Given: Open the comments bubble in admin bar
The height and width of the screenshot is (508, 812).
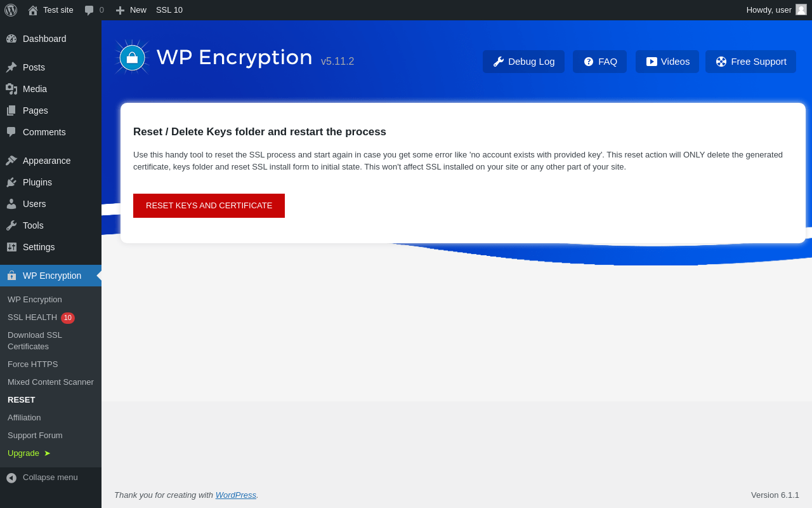Looking at the screenshot, I should tap(89, 10).
